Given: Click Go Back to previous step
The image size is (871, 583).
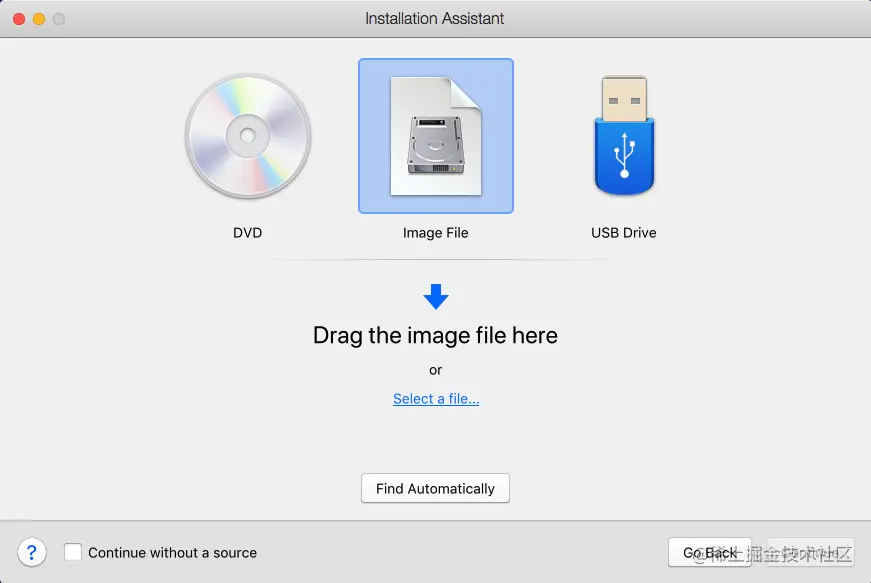Looking at the screenshot, I should click(x=710, y=552).
